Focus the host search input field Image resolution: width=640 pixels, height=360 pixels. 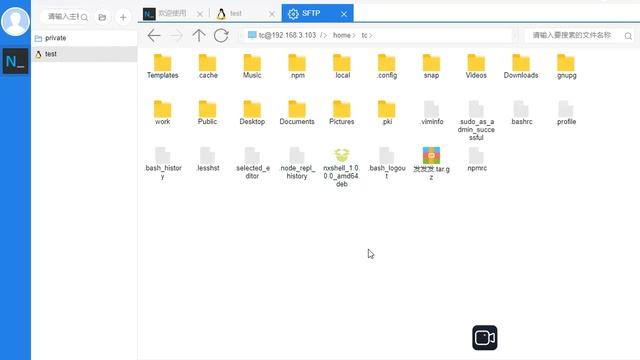point(63,17)
